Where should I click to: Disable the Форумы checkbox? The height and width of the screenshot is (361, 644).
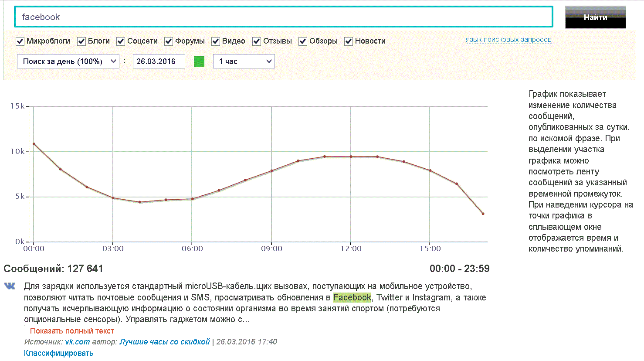click(169, 41)
